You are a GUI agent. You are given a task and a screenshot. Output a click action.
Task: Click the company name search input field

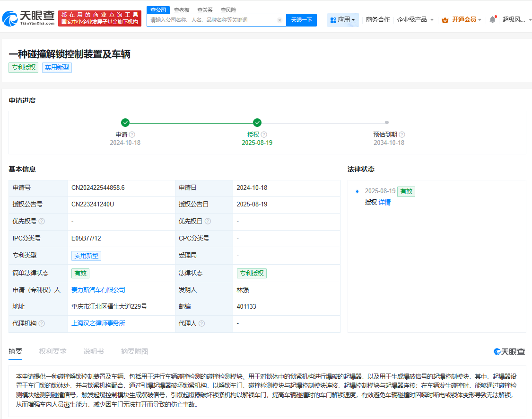pos(212,20)
